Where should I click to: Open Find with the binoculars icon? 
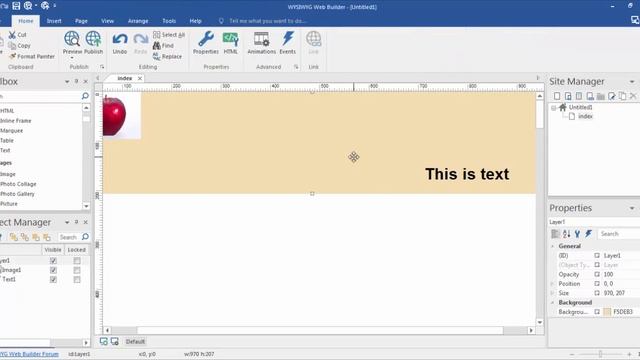[x=163, y=46]
